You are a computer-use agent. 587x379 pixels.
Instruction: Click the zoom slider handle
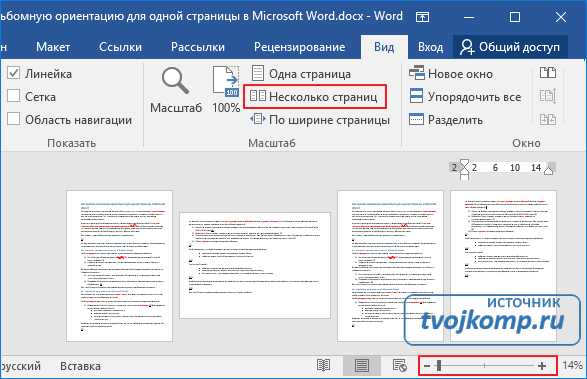click(439, 366)
